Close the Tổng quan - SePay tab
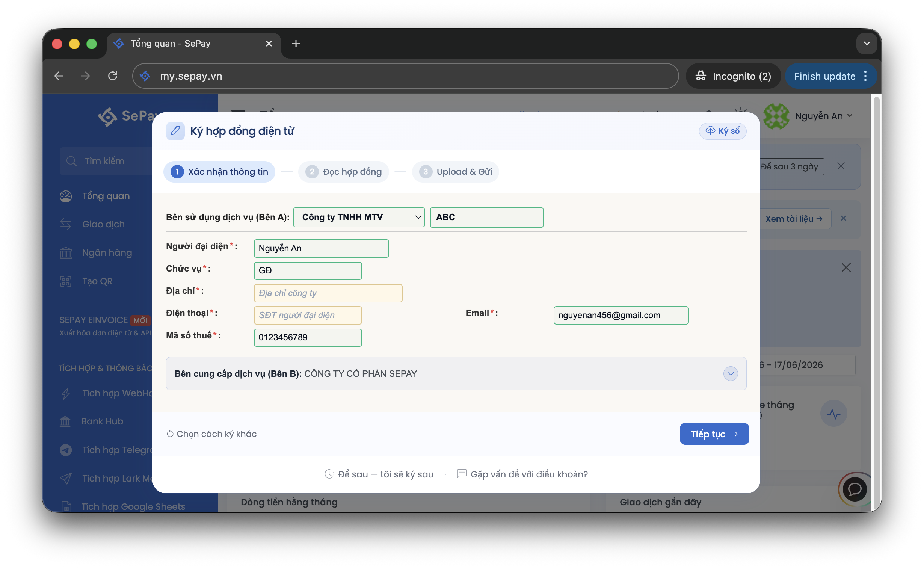Image resolution: width=924 pixels, height=568 pixels. 269,44
